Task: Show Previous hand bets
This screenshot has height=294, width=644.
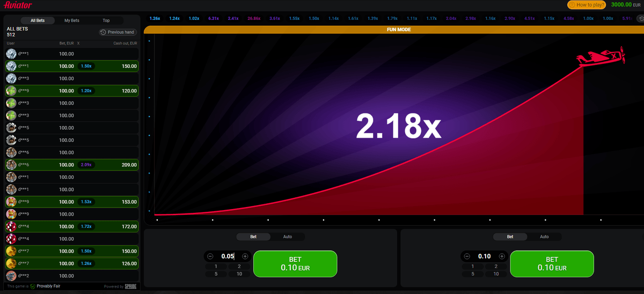Action: pyautogui.click(x=118, y=32)
